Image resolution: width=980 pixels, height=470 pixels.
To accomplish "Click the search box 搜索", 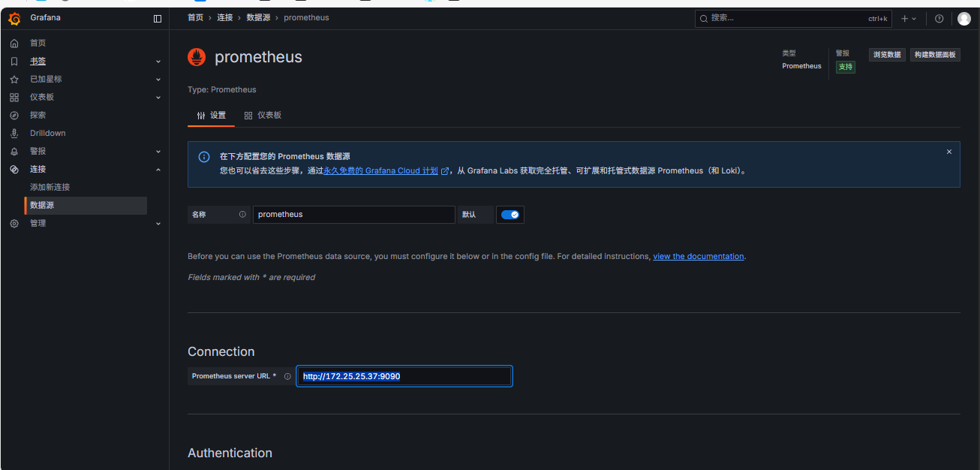I will click(x=793, y=18).
